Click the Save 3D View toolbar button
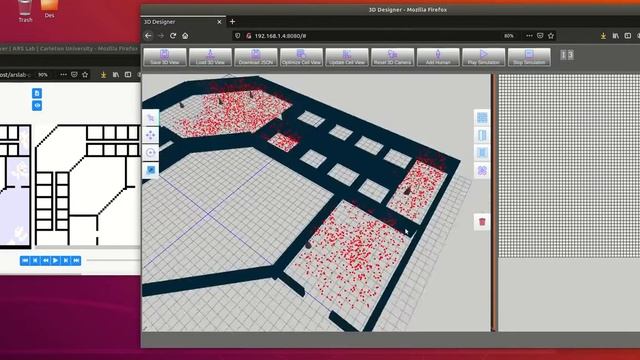This screenshot has height=360, width=640. pyautogui.click(x=165, y=57)
